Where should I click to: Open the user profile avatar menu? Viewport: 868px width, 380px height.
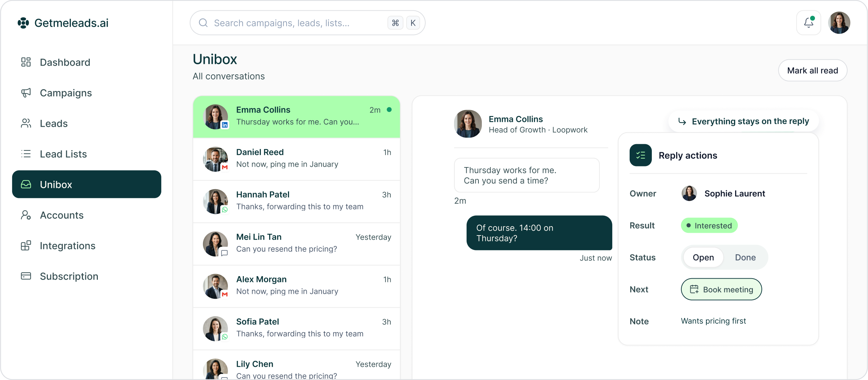coord(839,23)
